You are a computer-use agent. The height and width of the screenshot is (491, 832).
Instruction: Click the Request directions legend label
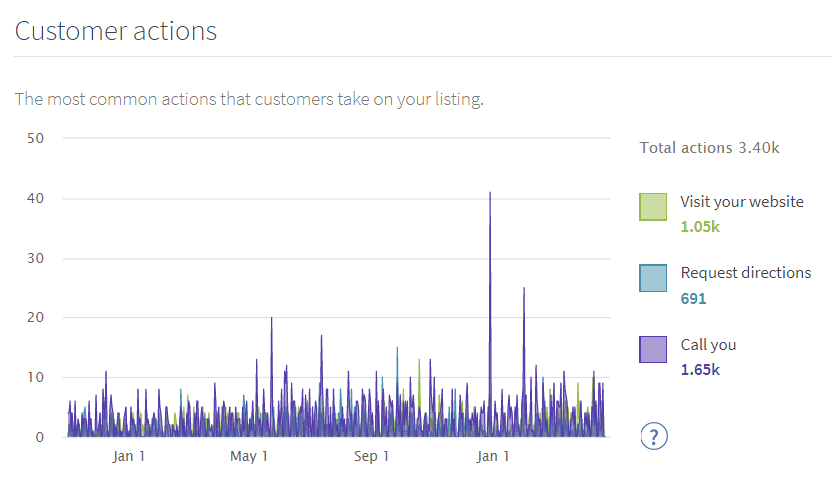click(745, 272)
